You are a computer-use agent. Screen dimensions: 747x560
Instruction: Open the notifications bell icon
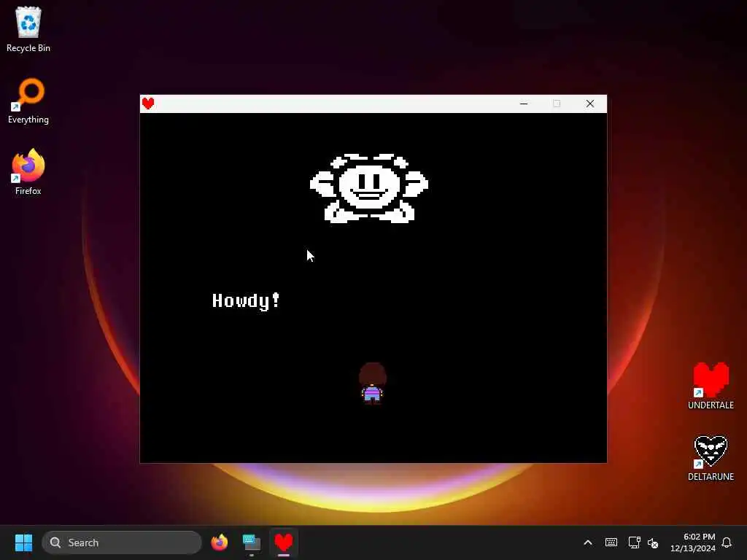coord(727,542)
